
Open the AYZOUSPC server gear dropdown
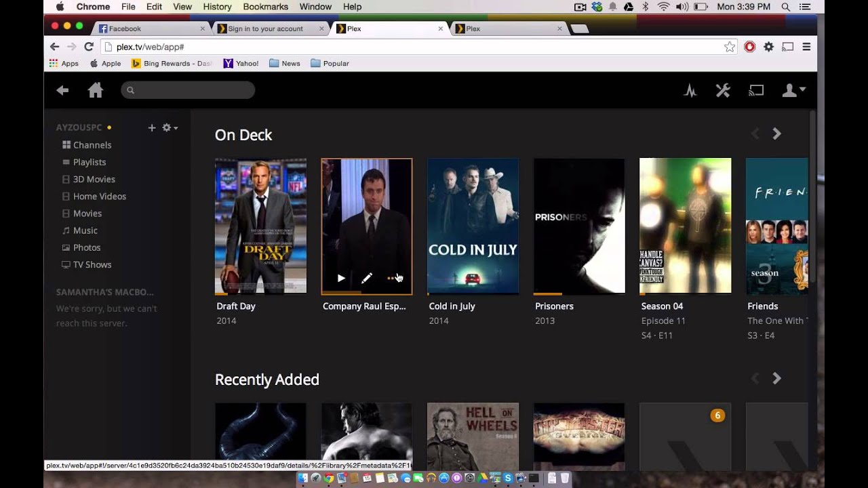click(170, 127)
